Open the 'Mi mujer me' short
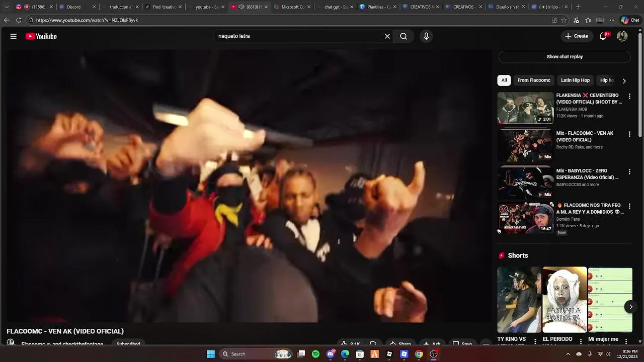 [610, 300]
